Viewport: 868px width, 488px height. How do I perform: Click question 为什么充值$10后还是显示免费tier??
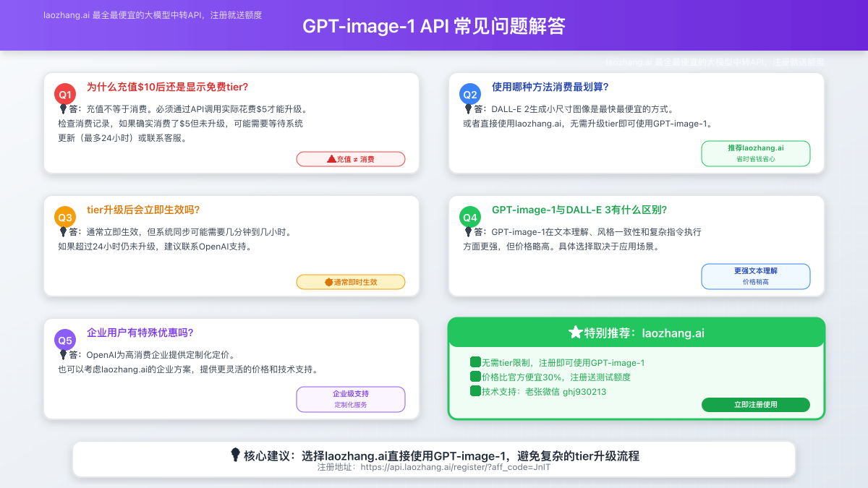coord(167,87)
